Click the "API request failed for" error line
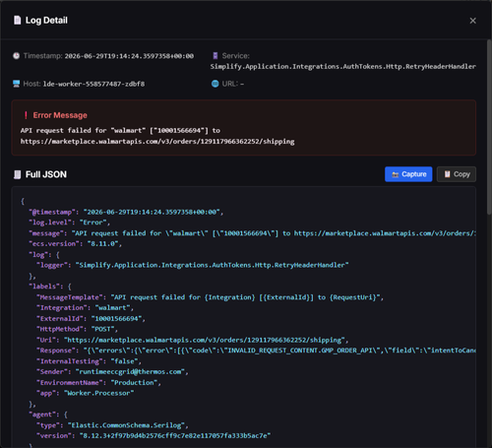Screen dimensions: 492x448 tap(120, 131)
